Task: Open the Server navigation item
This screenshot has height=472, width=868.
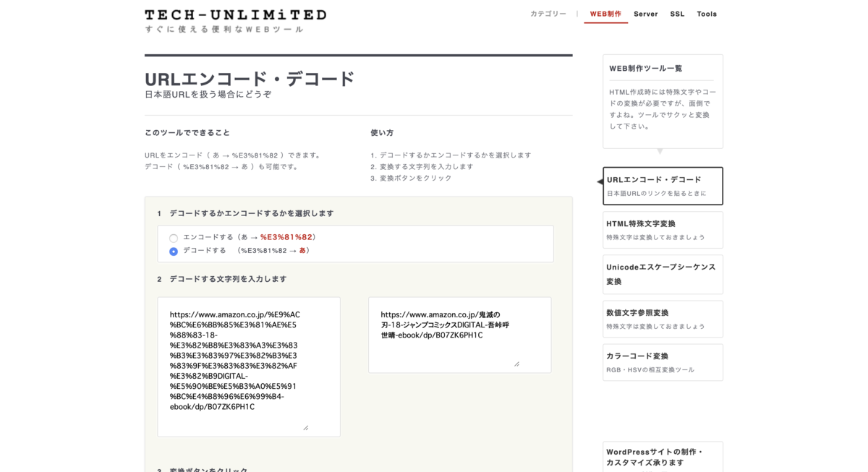Action: click(x=645, y=14)
